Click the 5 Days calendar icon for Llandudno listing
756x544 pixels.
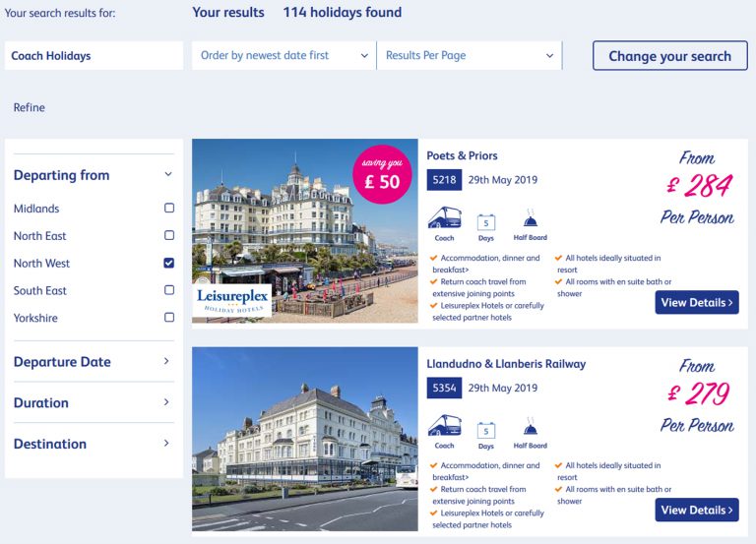click(x=486, y=431)
